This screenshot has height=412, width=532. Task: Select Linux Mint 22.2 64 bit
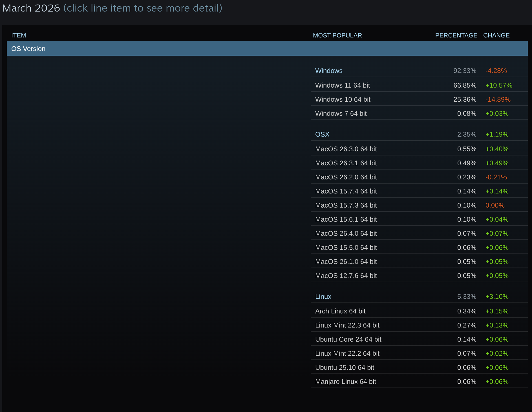[x=419, y=353]
